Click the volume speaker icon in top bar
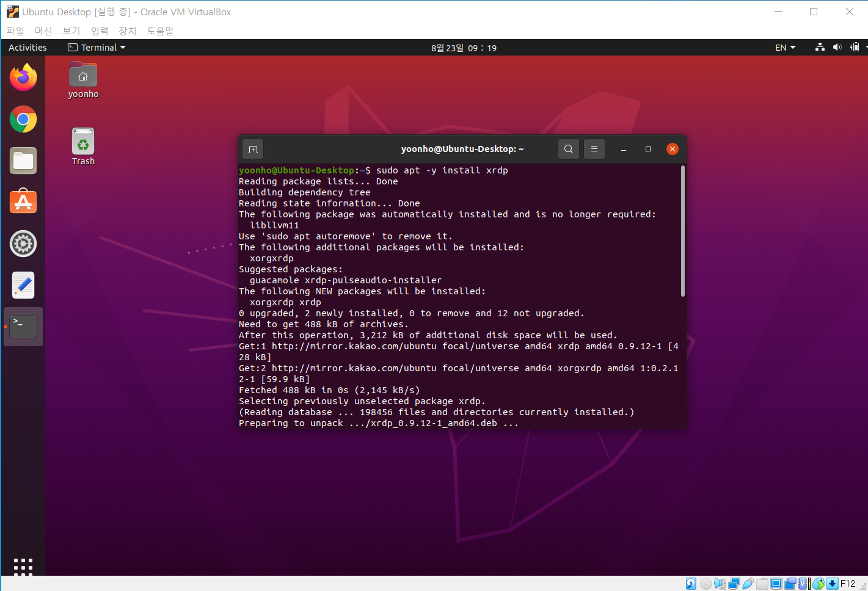The height and width of the screenshot is (591, 868). click(837, 48)
